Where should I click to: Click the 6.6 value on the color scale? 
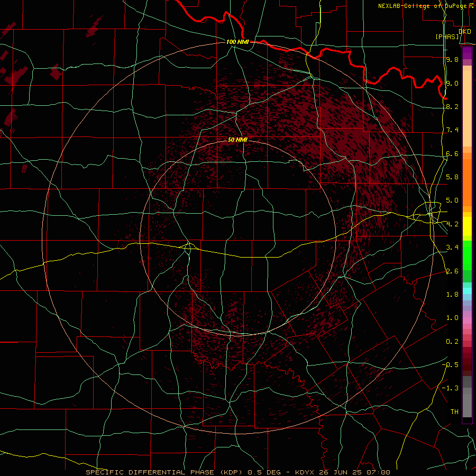pos(452,153)
